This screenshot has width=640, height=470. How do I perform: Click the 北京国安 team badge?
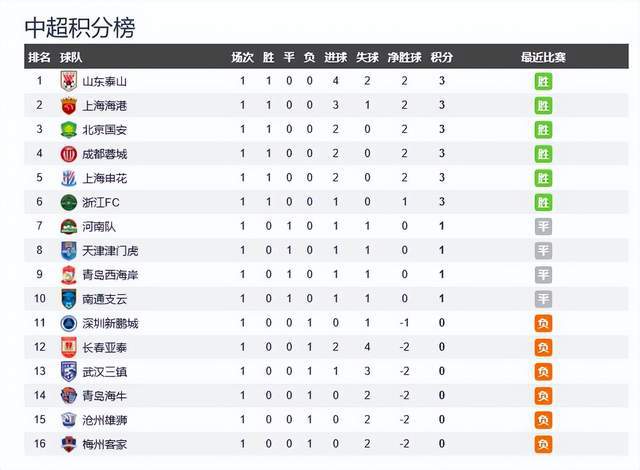[68, 129]
